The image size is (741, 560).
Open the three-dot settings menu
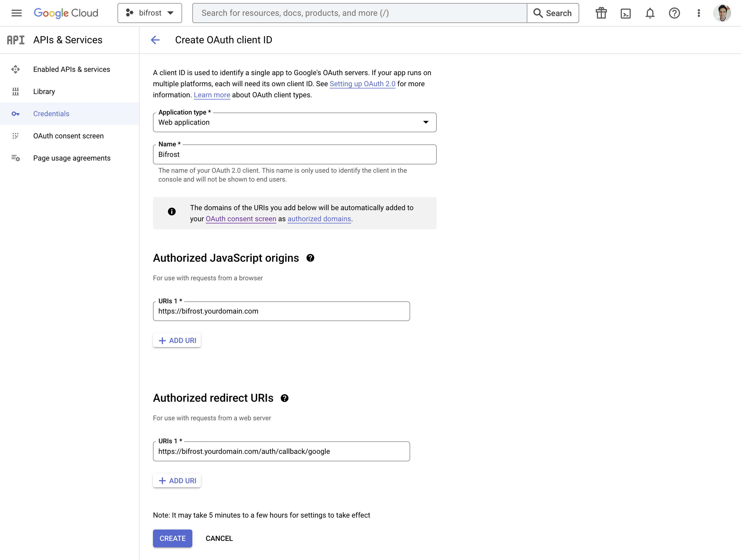[x=698, y=13]
